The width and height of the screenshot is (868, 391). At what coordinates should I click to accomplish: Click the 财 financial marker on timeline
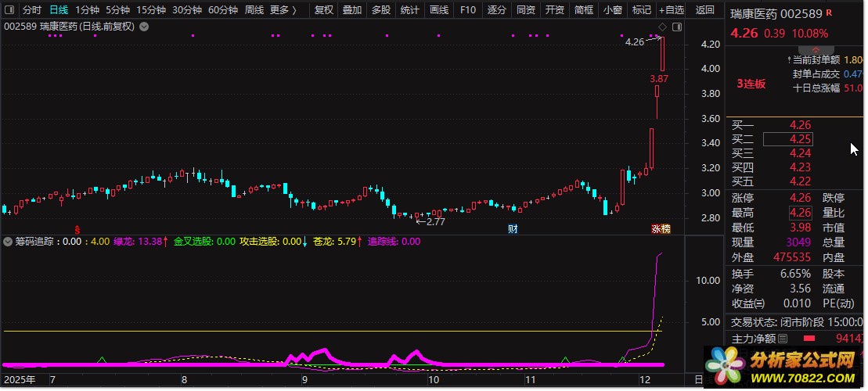coord(513,229)
